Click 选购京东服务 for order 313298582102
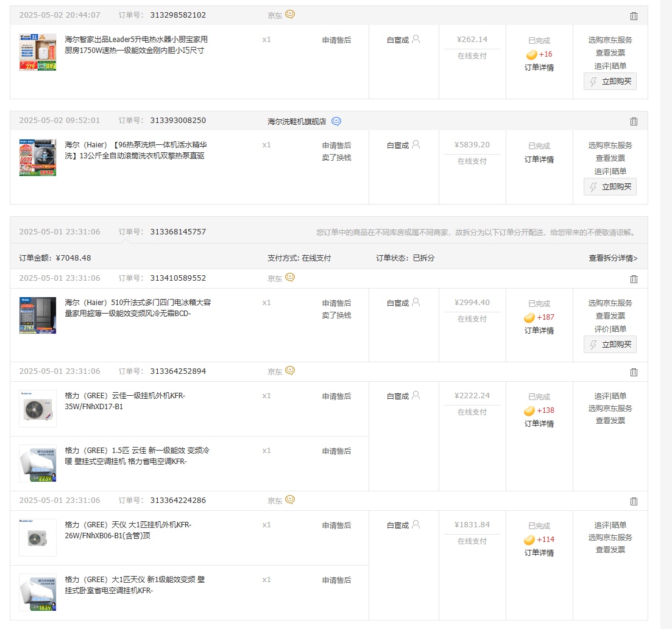This screenshot has width=672, height=629. (610, 40)
